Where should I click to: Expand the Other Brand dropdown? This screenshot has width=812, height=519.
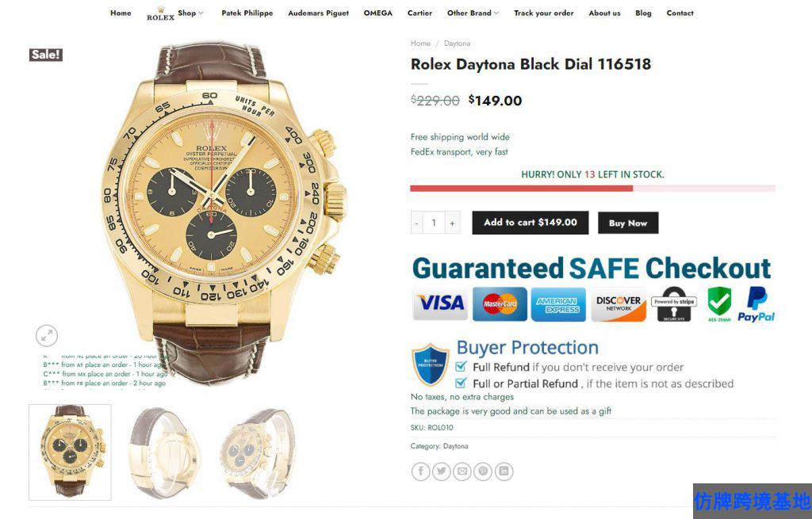pos(473,13)
